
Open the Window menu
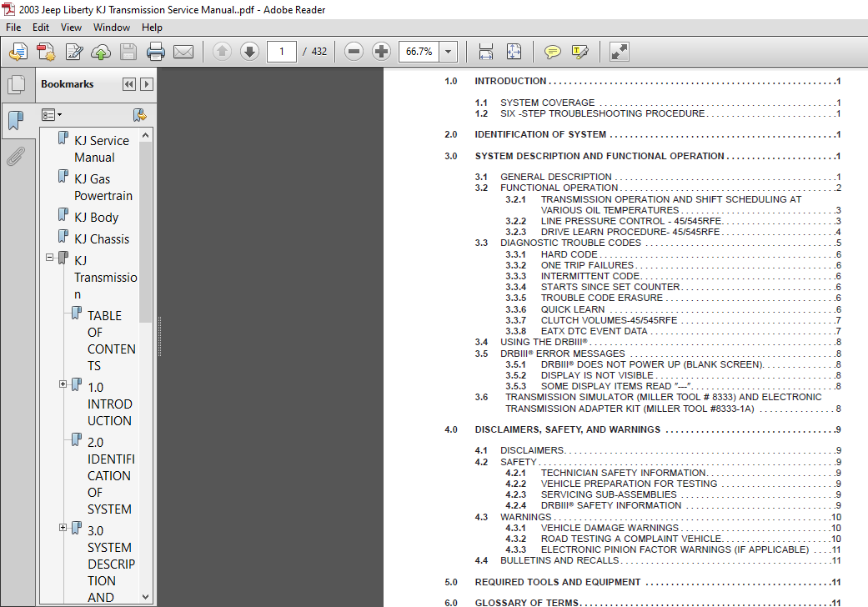tap(111, 28)
